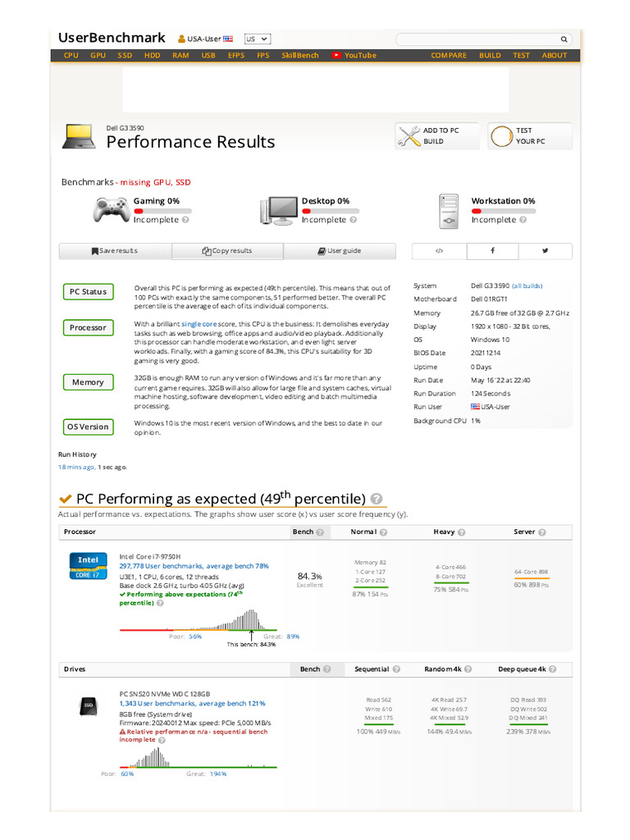The image size is (630, 840).
Task: Open the all builds link
Action: (527, 286)
